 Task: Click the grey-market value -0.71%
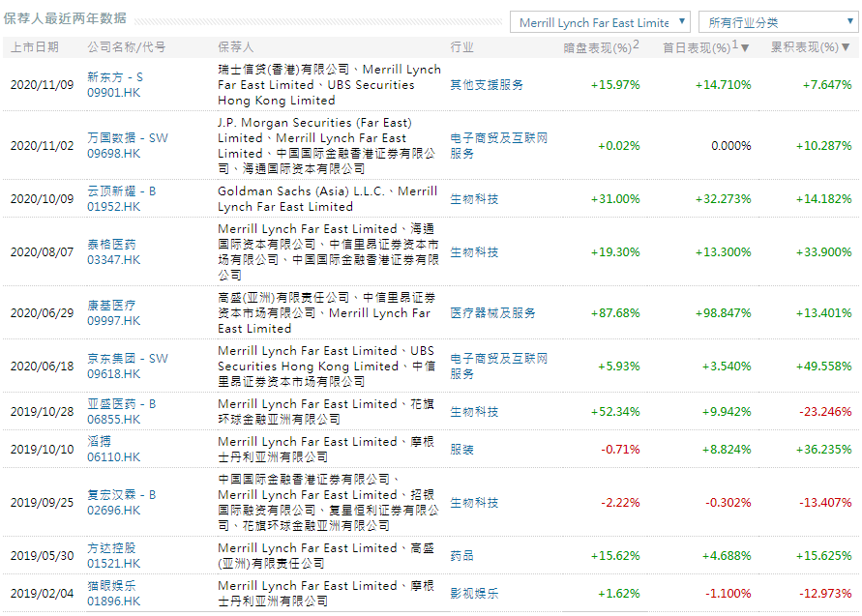pyautogui.click(x=621, y=450)
